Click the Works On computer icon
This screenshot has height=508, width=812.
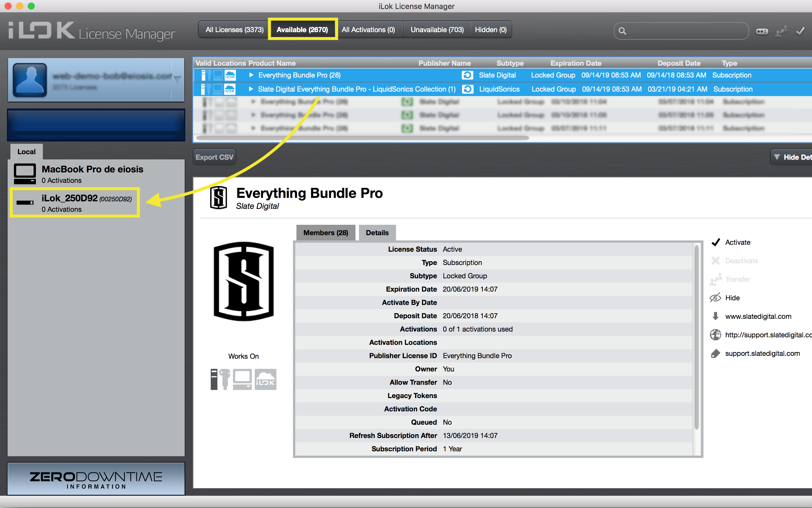click(242, 379)
